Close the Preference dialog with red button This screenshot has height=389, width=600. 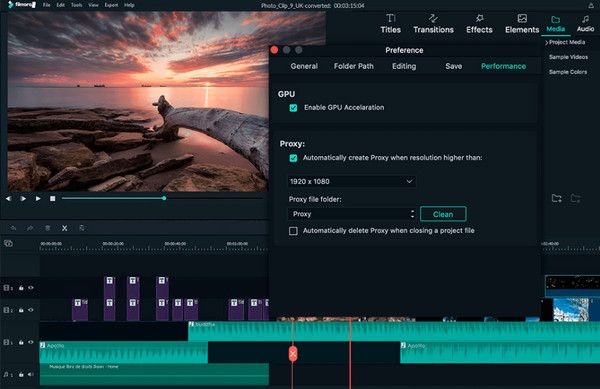(x=274, y=50)
